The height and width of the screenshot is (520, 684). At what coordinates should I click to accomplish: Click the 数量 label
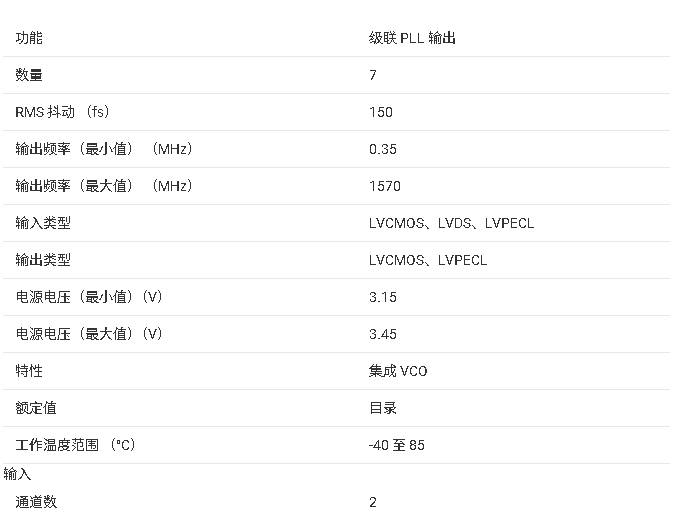[29, 75]
